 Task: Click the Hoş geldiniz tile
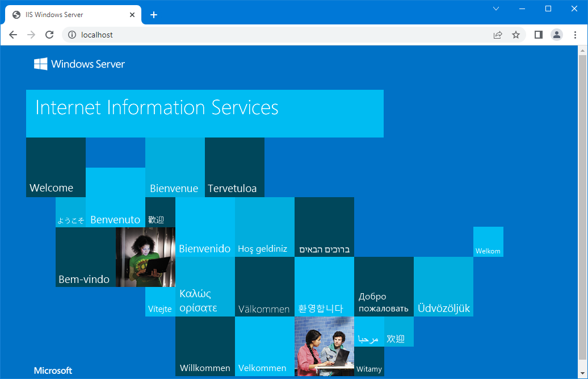point(264,227)
